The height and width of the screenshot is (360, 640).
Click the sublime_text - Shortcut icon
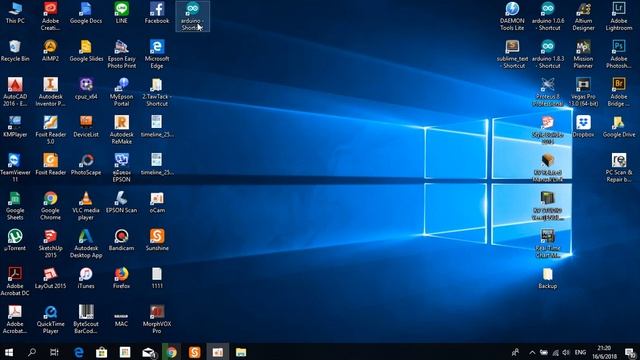(x=512, y=54)
